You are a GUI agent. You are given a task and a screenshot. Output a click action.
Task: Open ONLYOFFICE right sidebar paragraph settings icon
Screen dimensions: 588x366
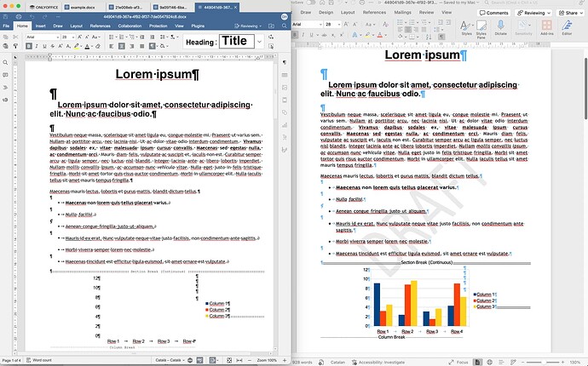[285, 63]
